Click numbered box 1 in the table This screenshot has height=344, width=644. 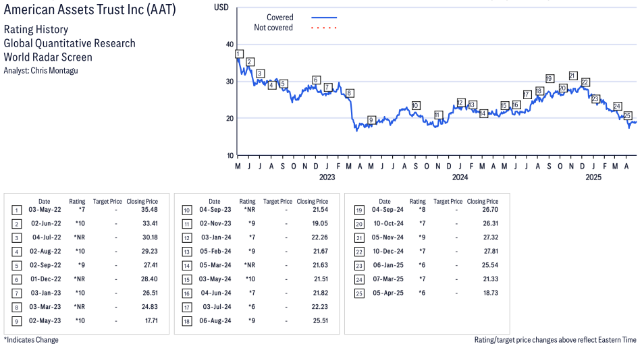16,210
